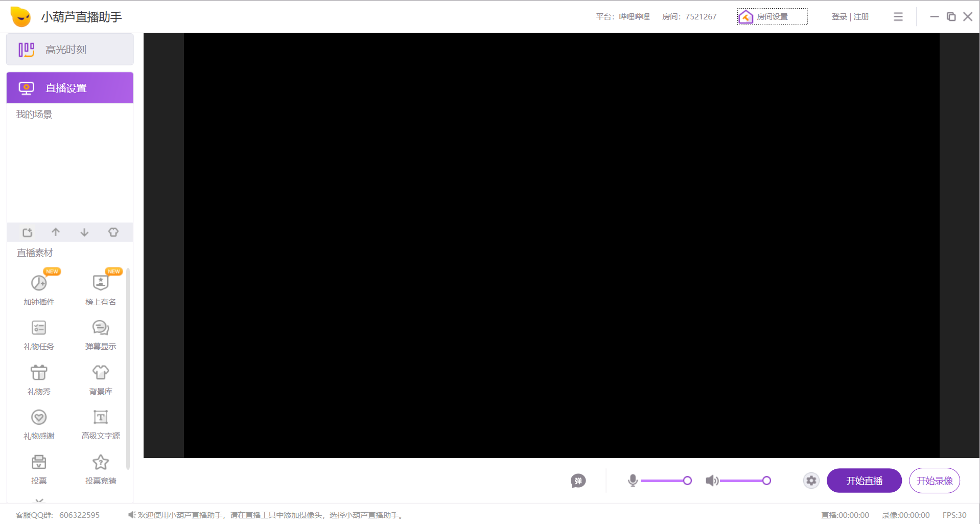Click the 小葫芦 yellow logo icon
980x524 pixels.
click(x=21, y=17)
